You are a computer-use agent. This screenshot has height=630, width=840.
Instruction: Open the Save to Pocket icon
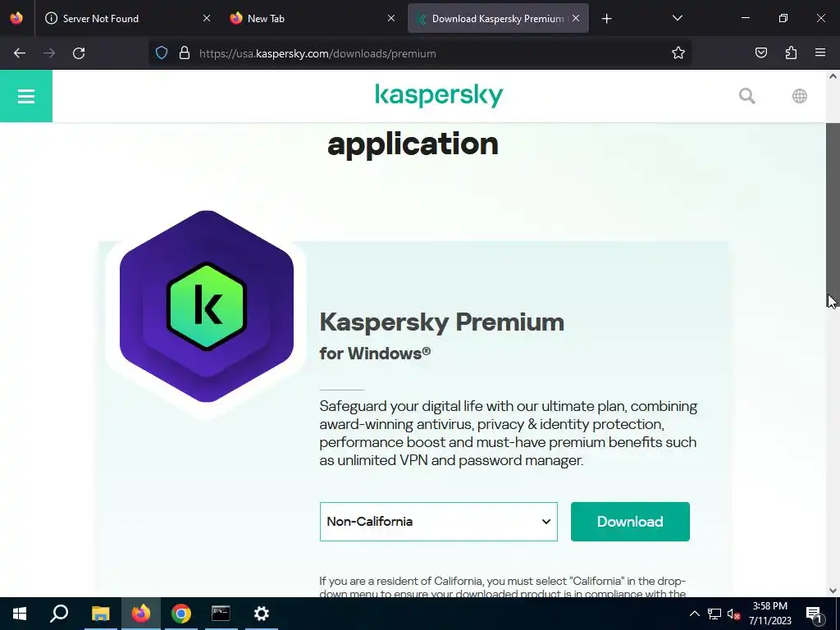click(x=760, y=53)
